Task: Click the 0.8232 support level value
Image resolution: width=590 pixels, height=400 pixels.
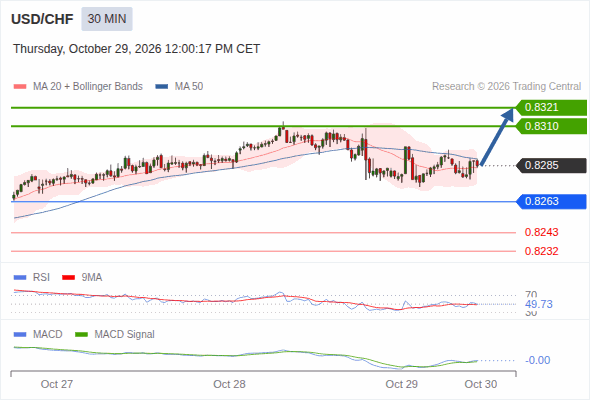Action: click(x=541, y=251)
